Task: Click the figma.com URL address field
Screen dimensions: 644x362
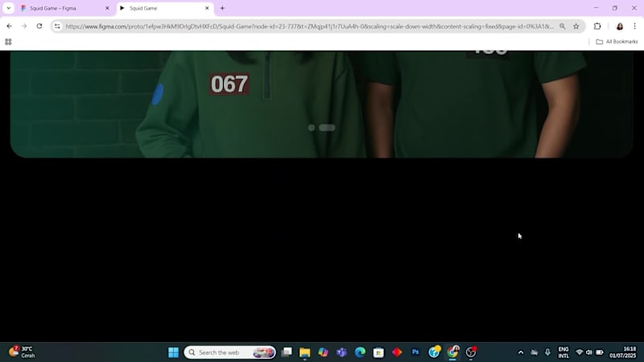Action: click(310, 27)
